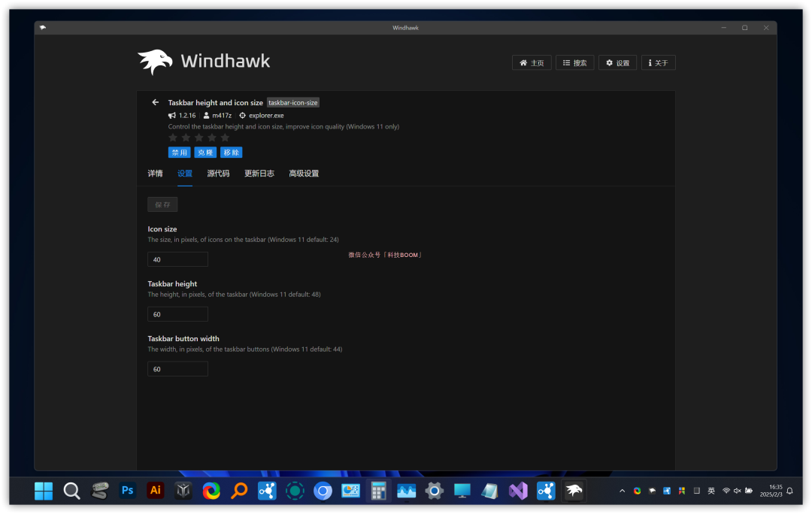
Task: Open the orange magnifier search app on taskbar
Action: pos(239,490)
